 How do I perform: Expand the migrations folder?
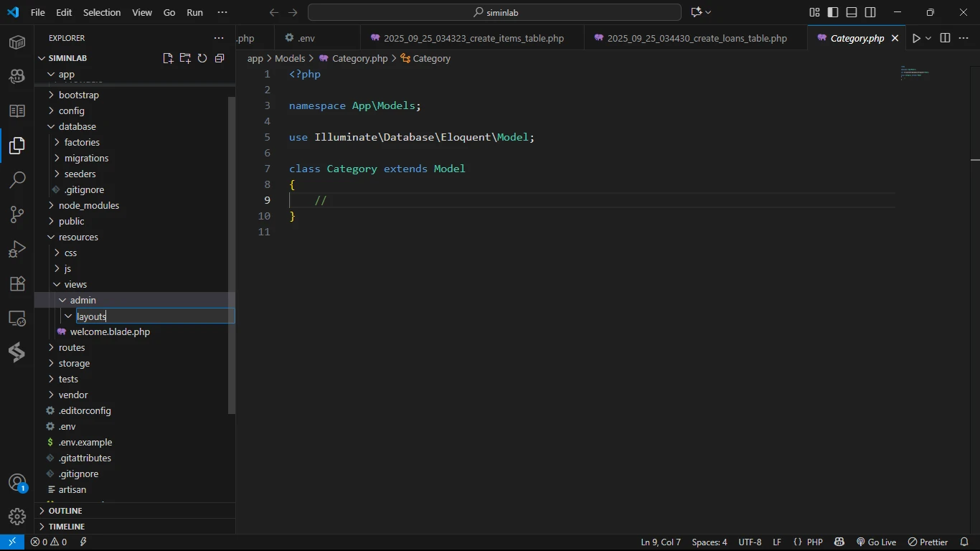86,158
